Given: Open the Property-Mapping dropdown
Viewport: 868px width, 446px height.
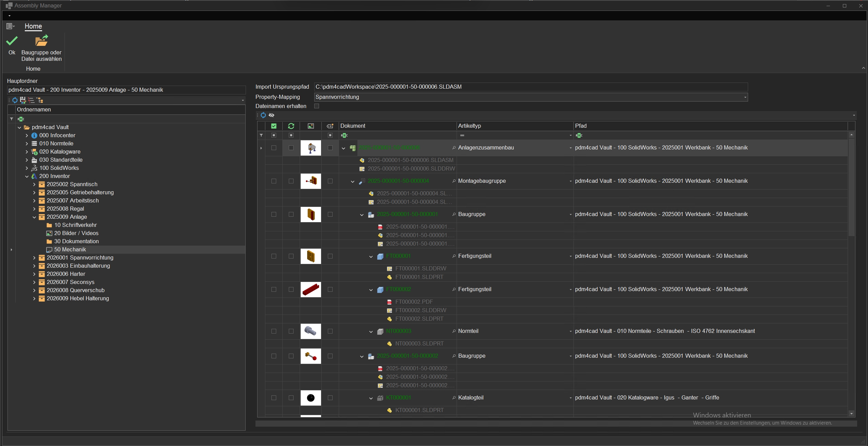Looking at the screenshot, I should pos(745,97).
